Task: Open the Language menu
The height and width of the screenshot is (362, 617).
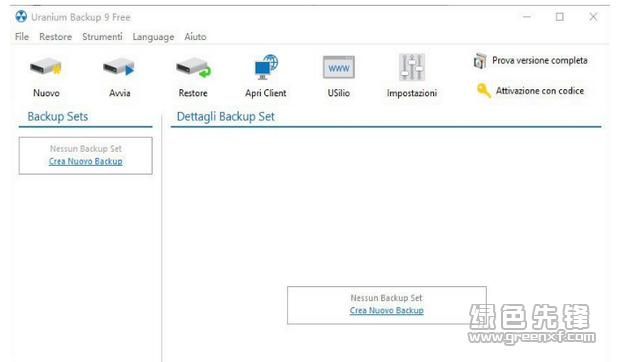Action: tap(153, 37)
